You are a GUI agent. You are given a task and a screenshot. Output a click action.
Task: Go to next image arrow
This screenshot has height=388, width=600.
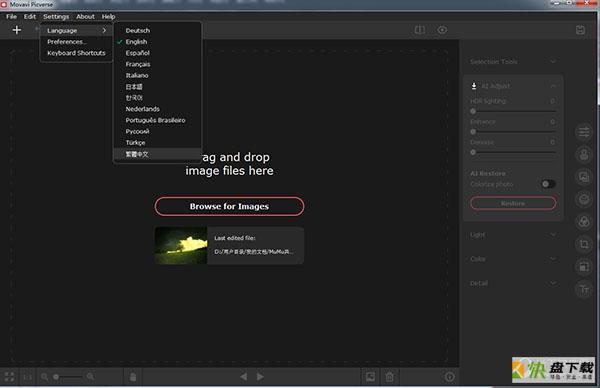click(260, 377)
